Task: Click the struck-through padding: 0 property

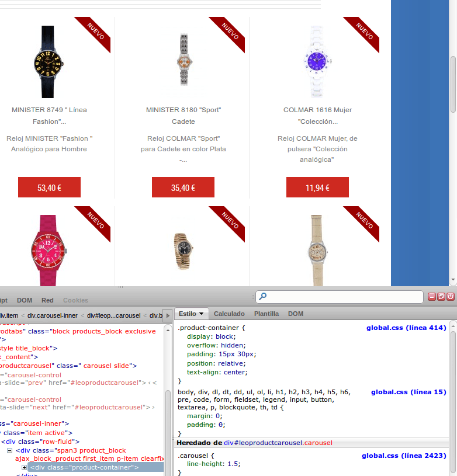Action: click(206, 425)
